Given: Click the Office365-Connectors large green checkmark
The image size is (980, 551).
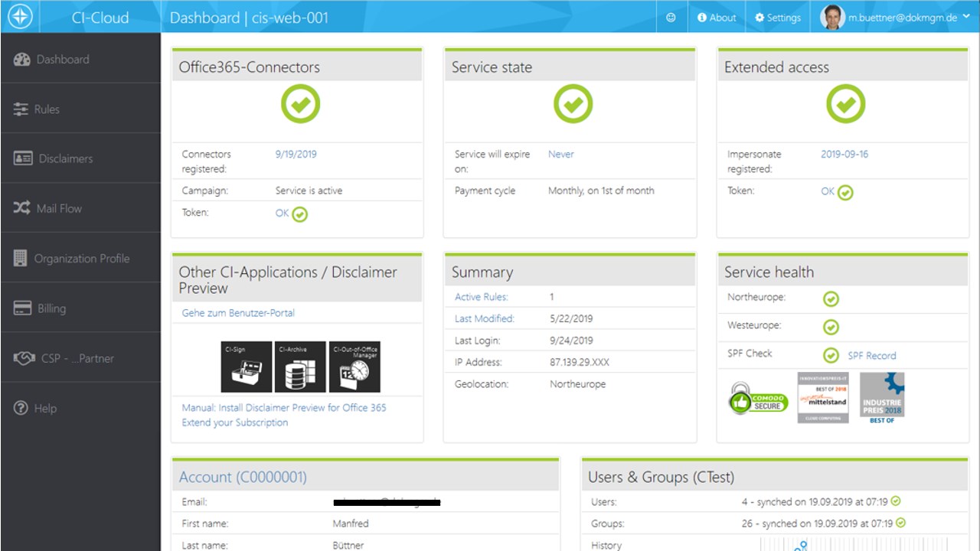Looking at the screenshot, I should pyautogui.click(x=300, y=104).
